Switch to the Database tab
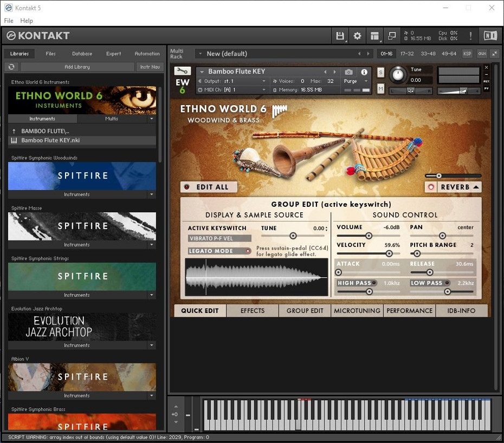The width and height of the screenshot is (504, 443). [x=82, y=54]
